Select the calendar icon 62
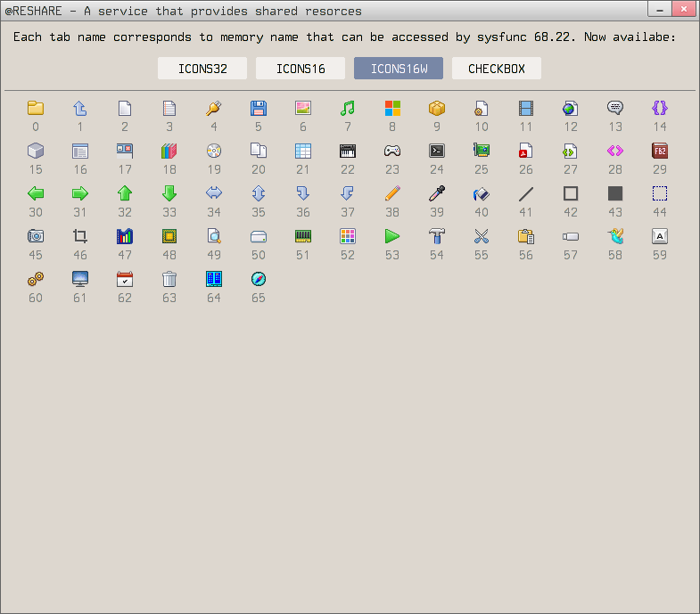The width and height of the screenshot is (700, 614). [x=125, y=279]
